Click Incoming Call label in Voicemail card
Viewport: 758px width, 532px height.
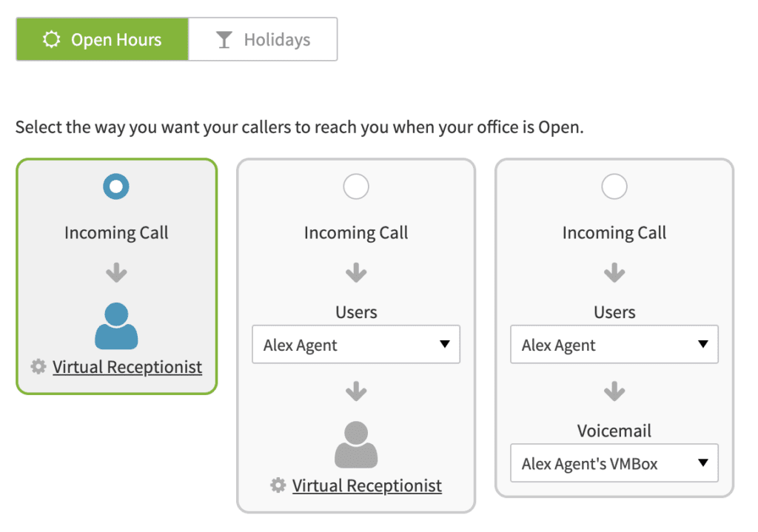point(614,233)
